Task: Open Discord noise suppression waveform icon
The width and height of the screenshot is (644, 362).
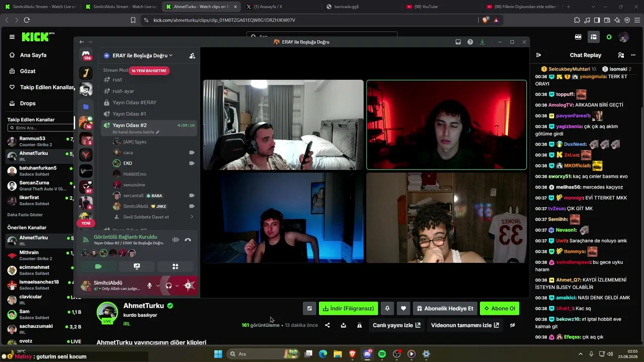Action: coord(176,240)
